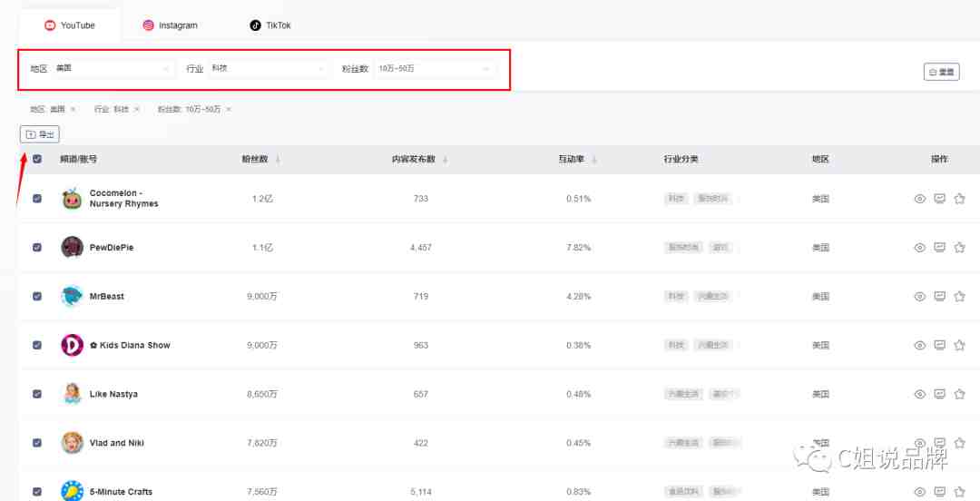Open analytics icon for Kids Diana Show

[x=939, y=345]
